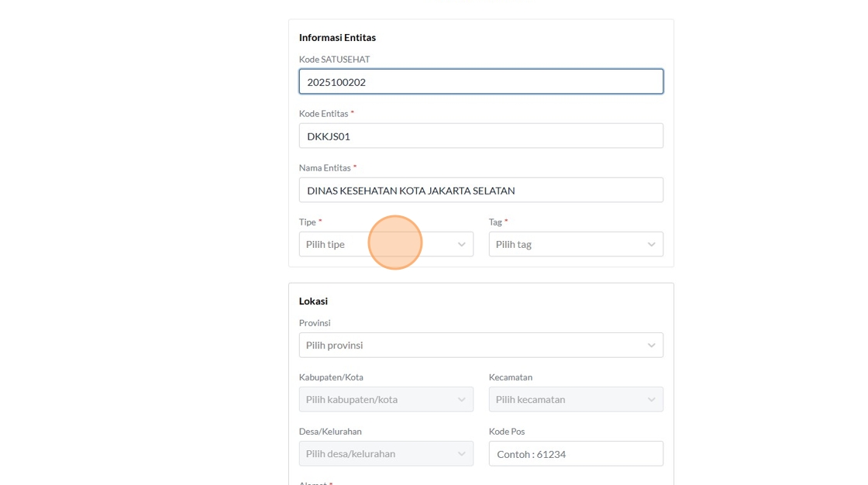Click the "Pilih kecamatan" placeholder text
The width and height of the screenshot is (868, 485).
pos(530,399)
